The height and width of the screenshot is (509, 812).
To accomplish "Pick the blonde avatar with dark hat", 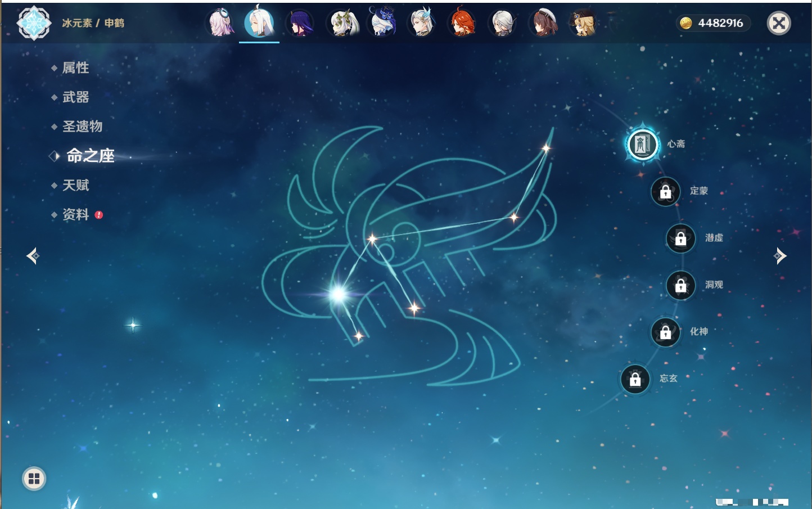I will click(583, 23).
